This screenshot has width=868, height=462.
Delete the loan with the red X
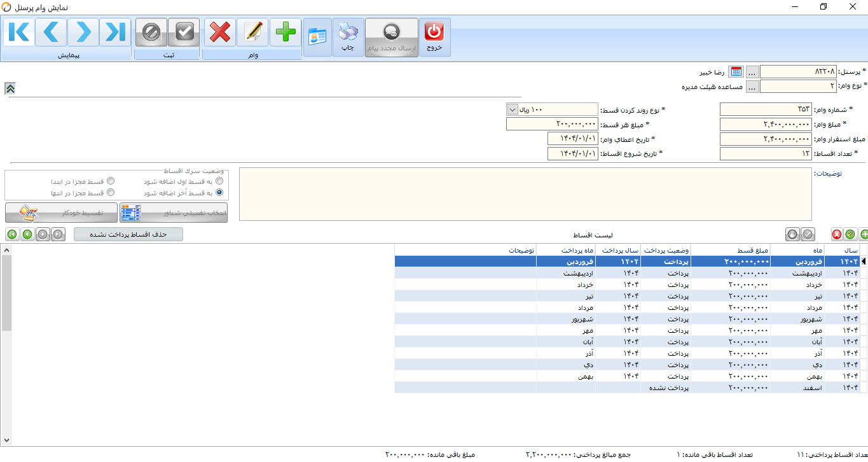tap(220, 32)
